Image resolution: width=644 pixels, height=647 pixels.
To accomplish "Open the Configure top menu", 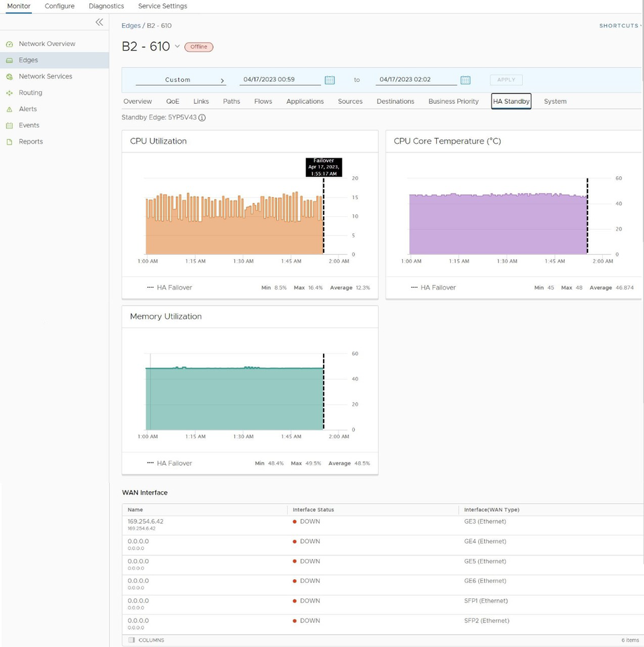I will [59, 6].
